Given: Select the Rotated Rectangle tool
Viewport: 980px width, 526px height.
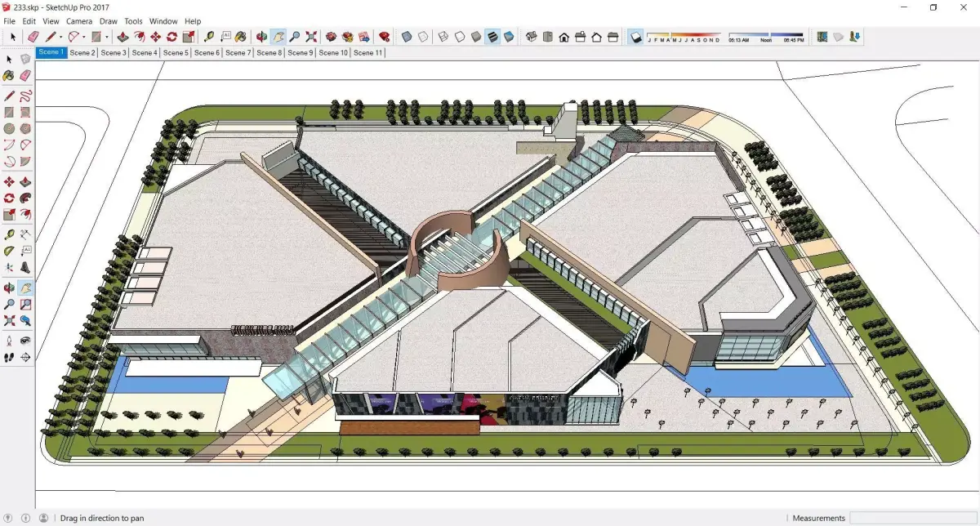Looking at the screenshot, I should coord(25,112).
